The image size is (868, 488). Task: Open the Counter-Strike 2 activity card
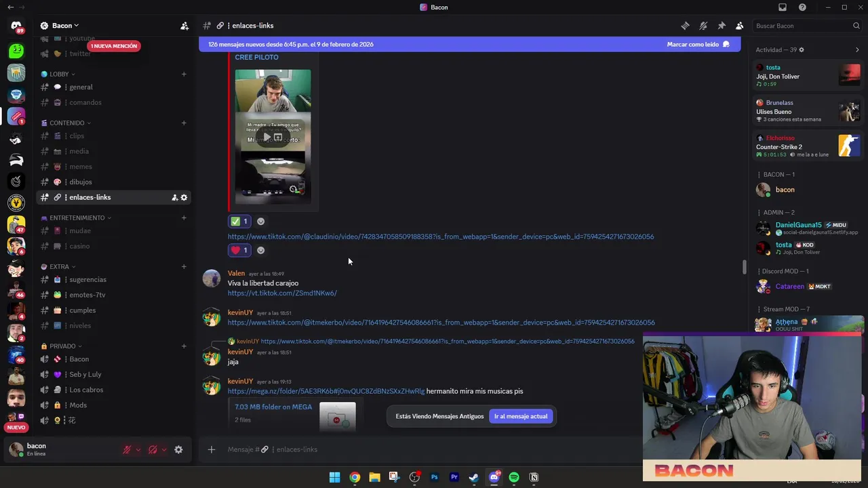tap(808, 146)
